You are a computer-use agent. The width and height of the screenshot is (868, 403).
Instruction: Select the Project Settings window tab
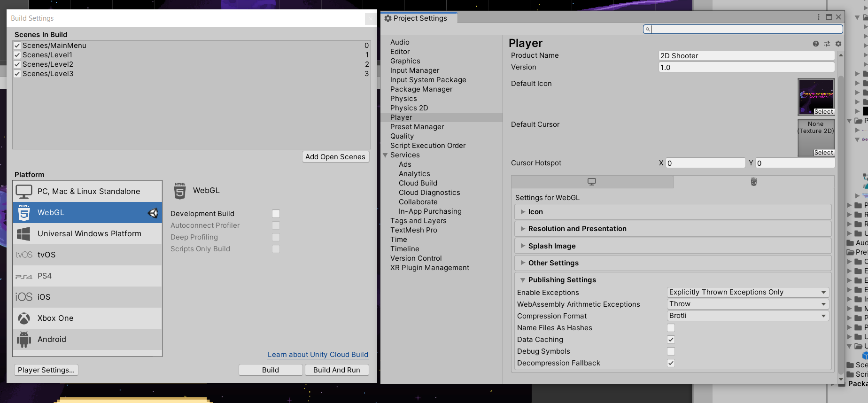(x=418, y=18)
